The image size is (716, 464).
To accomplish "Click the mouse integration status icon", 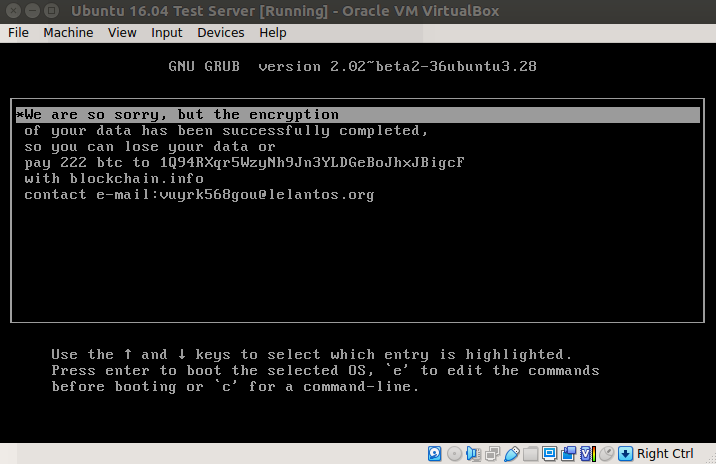I will 606,453.
